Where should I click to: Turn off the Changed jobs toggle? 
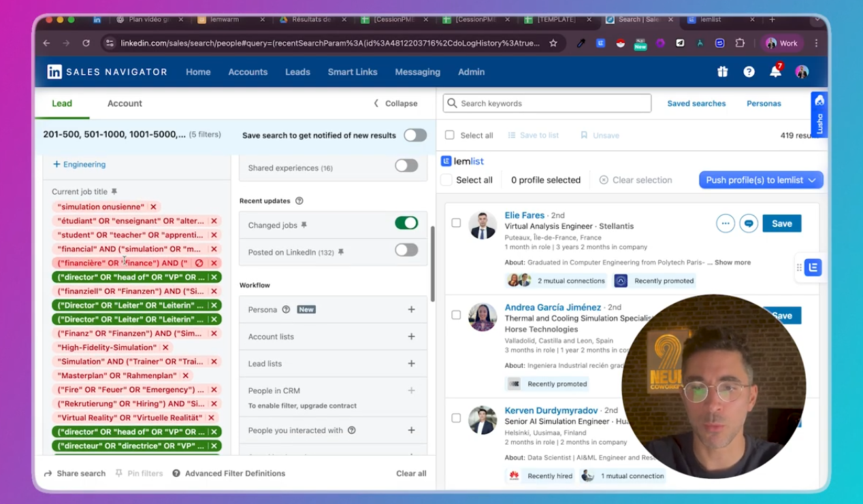[x=406, y=223]
